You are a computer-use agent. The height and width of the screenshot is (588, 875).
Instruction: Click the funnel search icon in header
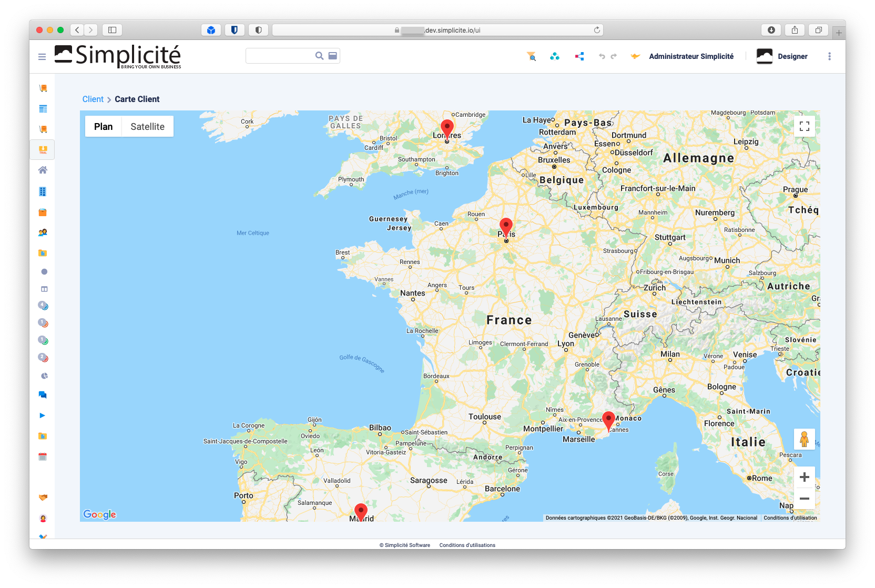[532, 56]
